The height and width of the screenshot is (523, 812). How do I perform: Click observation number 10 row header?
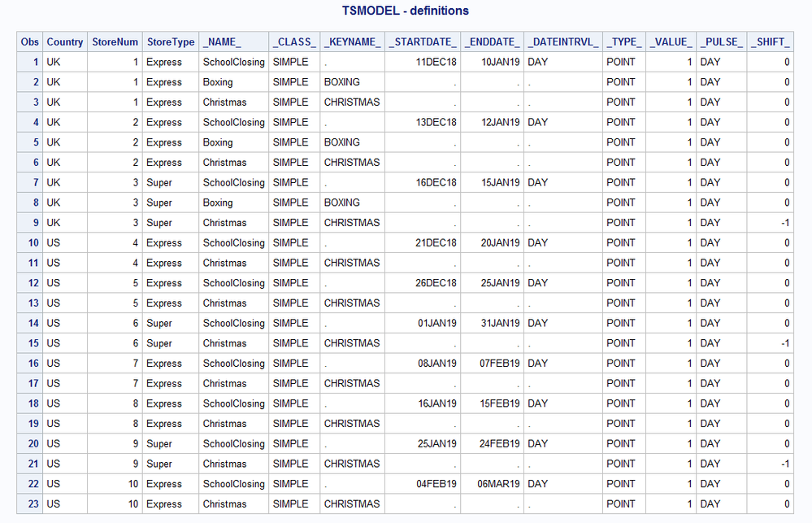(x=34, y=243)
